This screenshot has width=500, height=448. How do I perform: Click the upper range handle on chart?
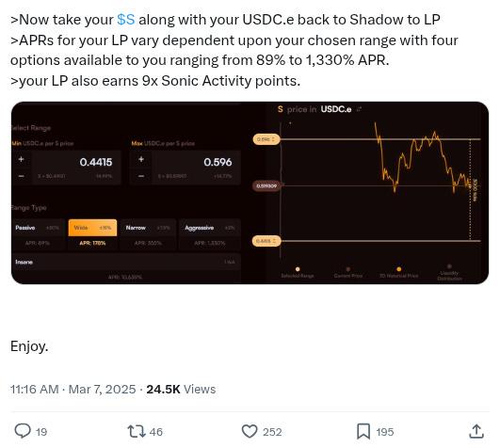(x=266, y=139)
